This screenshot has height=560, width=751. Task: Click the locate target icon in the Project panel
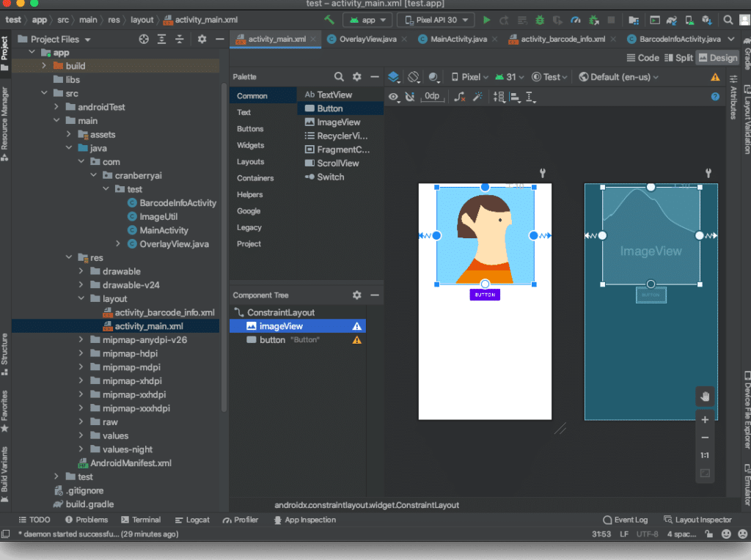point(144,40)
